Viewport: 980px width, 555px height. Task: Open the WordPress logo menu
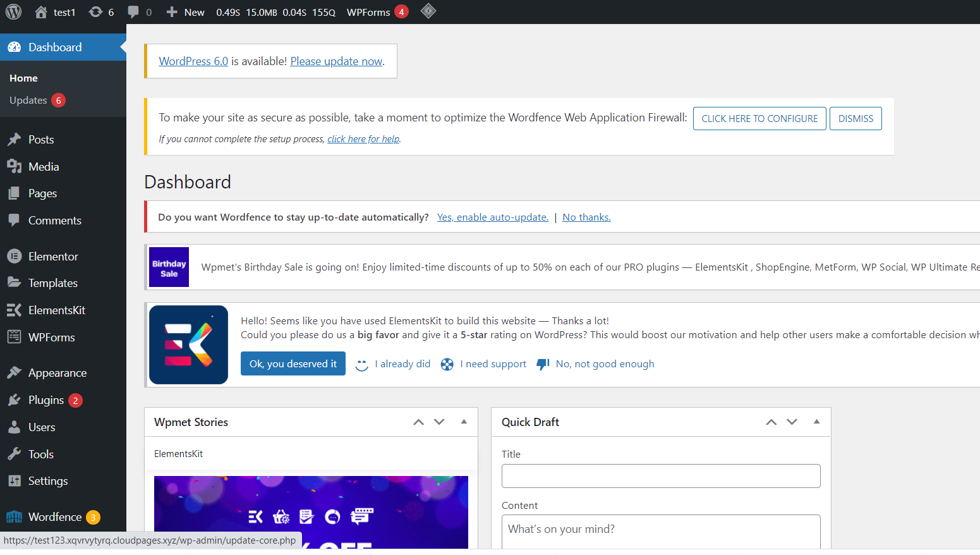pos(13,12)
